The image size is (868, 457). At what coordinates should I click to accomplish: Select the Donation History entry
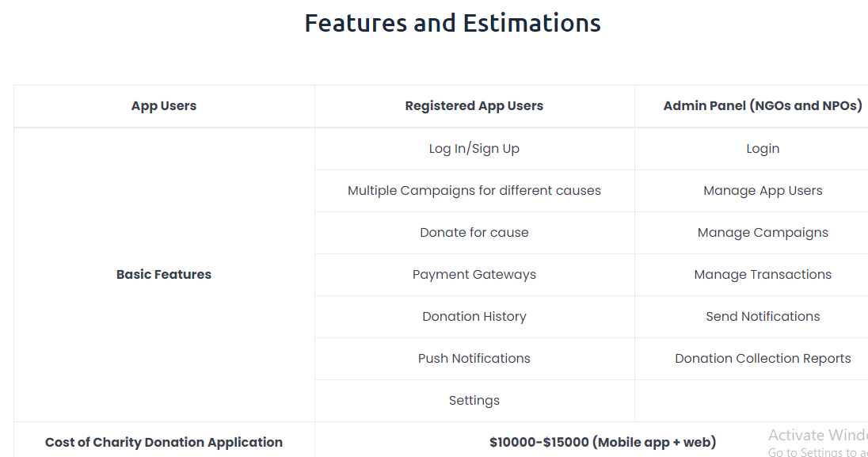coord(474,317)
